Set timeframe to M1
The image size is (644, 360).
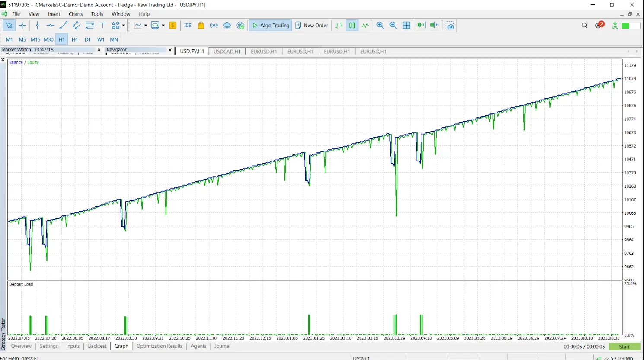point(9,39)
